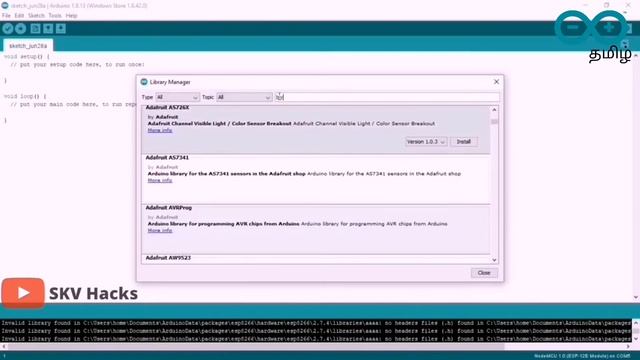The width and height of the screenshot is (640, 360).
Task: Click the Arduino title bar app icon
Action: 5,5
